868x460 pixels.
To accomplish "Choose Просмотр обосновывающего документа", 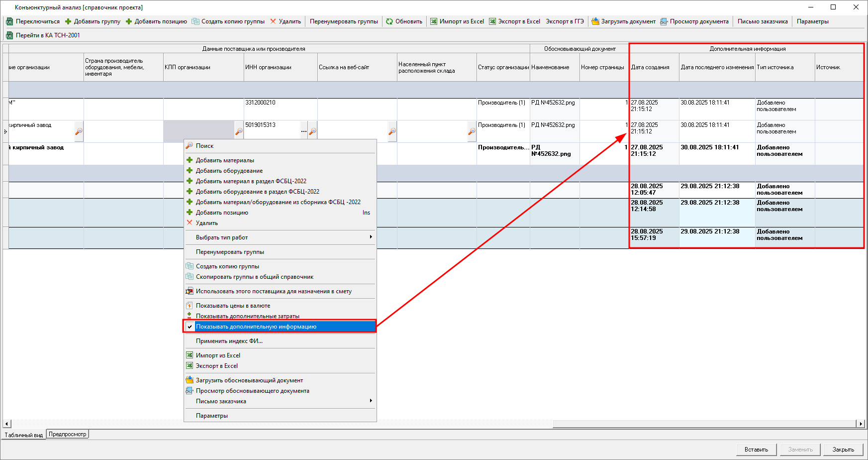I will 280,391.
